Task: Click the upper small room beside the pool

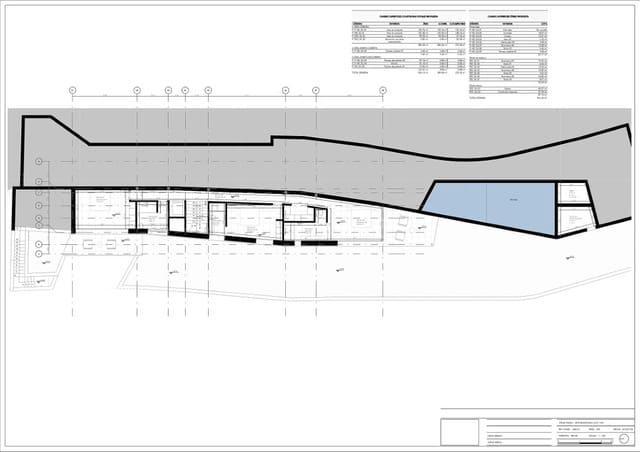Action: tap(573, 194)
